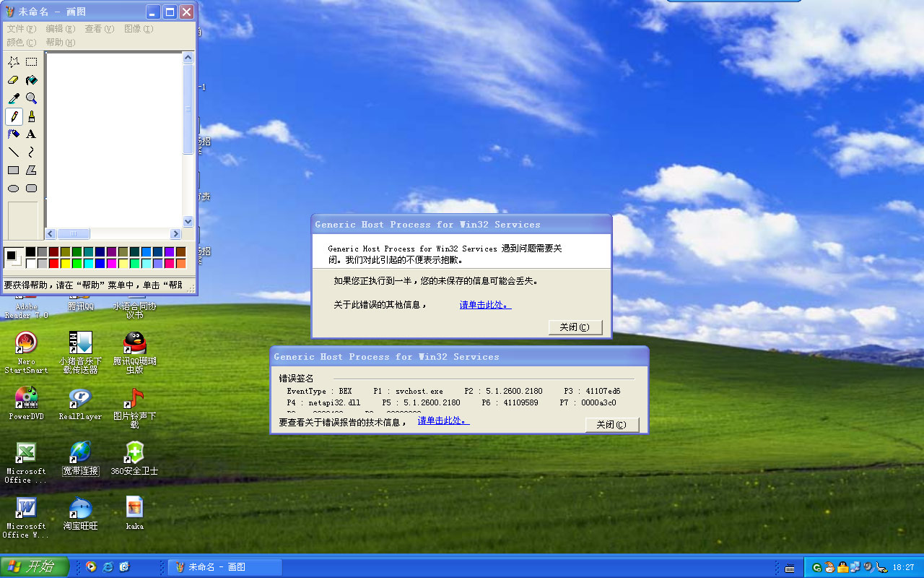924x578 pixels.
Task: Select the Pick Color eyedropper tool
Action: point(14,98)
